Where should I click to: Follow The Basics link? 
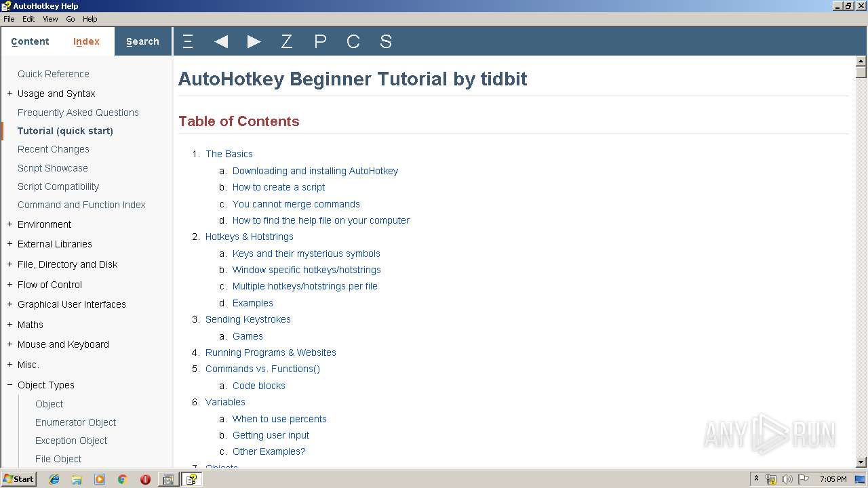click(229, 154)
